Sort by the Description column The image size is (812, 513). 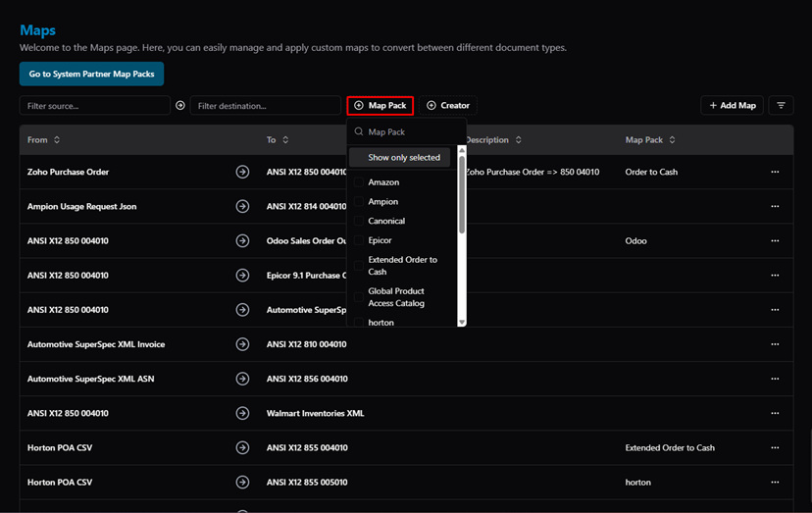click(493, 140)
